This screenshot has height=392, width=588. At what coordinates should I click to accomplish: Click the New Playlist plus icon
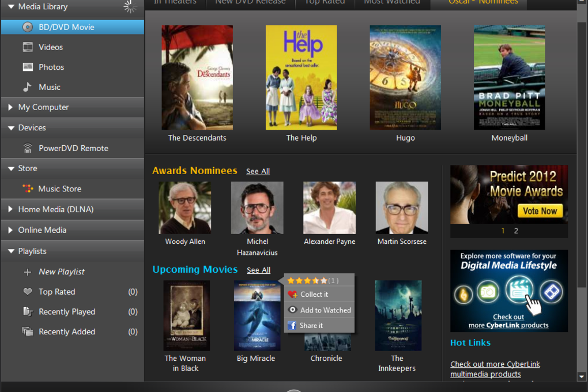27,272
